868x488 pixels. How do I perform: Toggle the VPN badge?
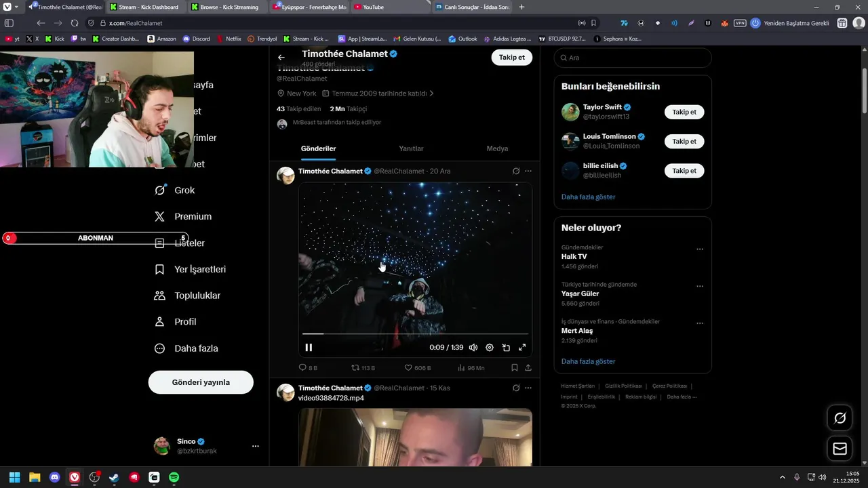click(740, 23)
